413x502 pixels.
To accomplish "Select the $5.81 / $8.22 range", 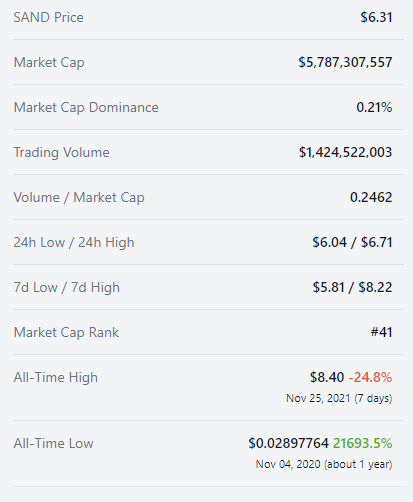I will click(x=352, y=287).
